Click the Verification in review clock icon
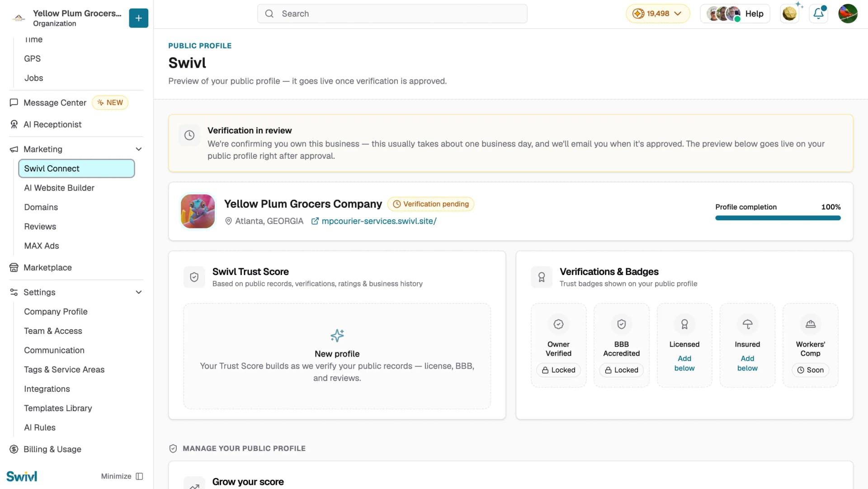 pos(189,135)
